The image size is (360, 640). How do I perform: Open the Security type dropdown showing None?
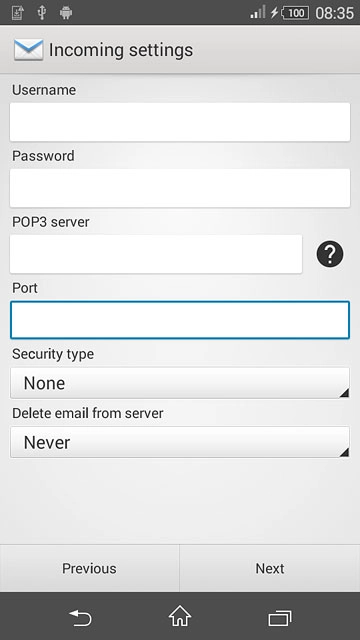point(180,383)
